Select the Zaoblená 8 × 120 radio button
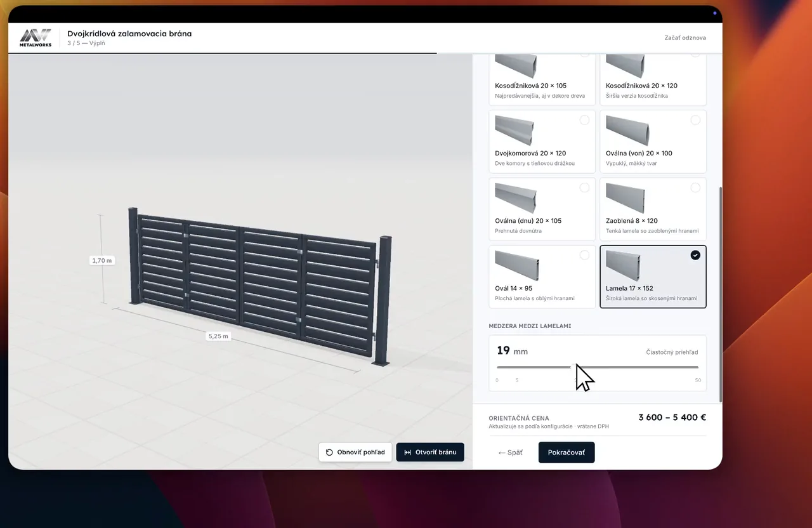 click(x=695, y=188)
